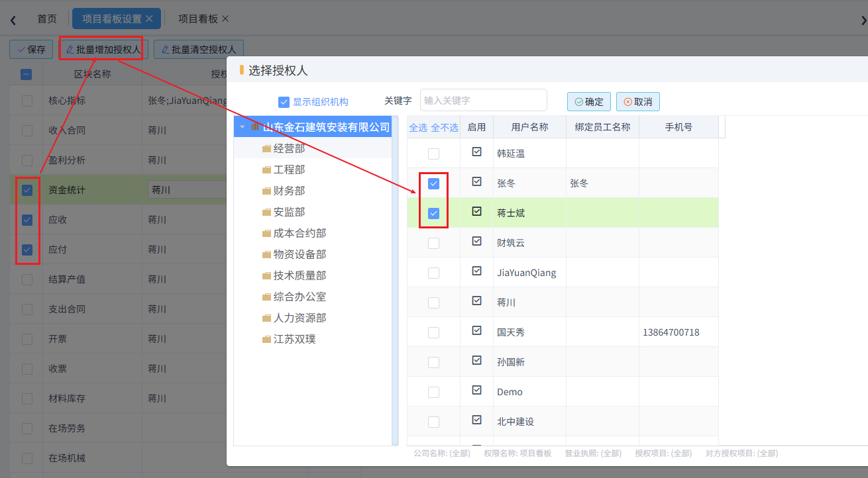Select the 财务部 folder icon
Image resolution: width=868 pixels, height=478 pixels.
click(x=267, y=191)
